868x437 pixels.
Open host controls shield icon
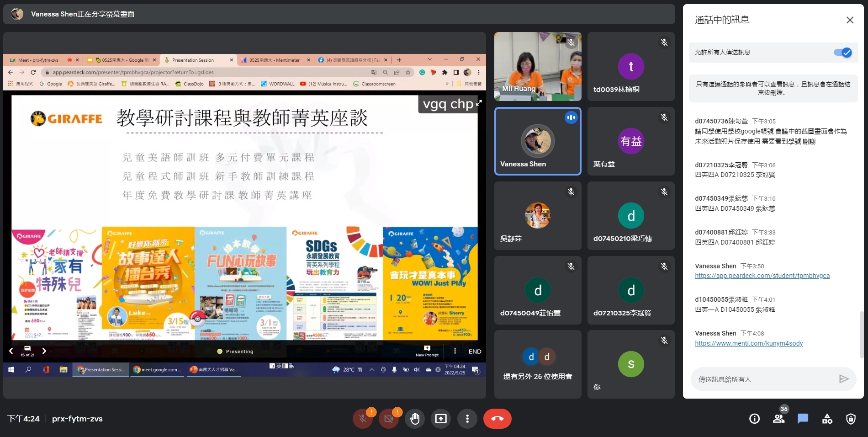[x=851, y=419]
